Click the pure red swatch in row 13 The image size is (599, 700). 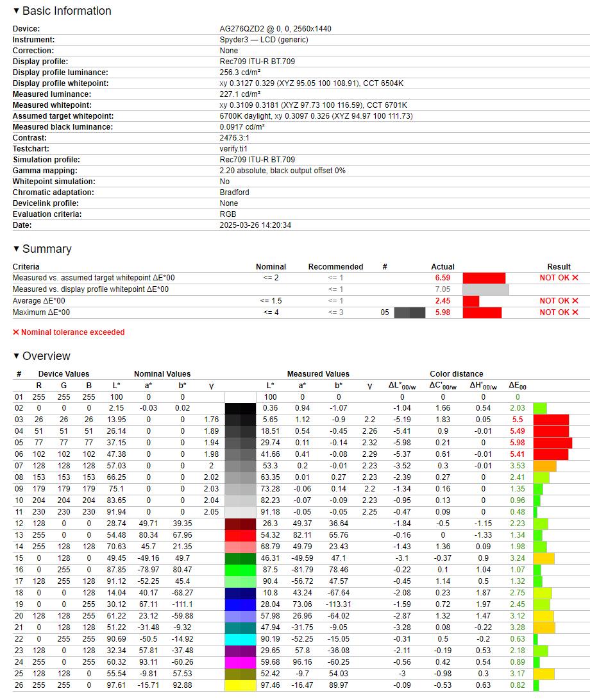click(x=240, y=535)
